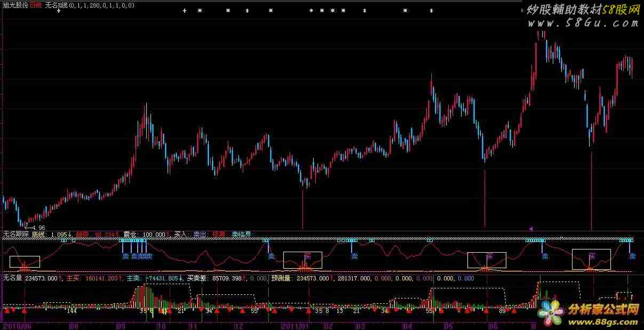Select the rightmost boxed 买 signal
Screen dimensions: 644x330
click(x=591, y=259)
